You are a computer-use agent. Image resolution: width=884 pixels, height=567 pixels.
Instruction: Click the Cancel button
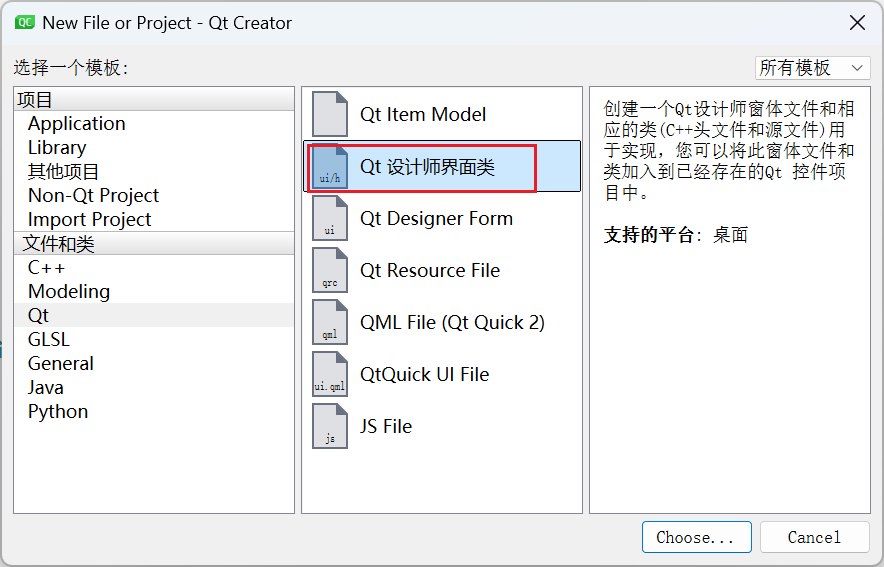pyautogui.click(x=814, y=537)
